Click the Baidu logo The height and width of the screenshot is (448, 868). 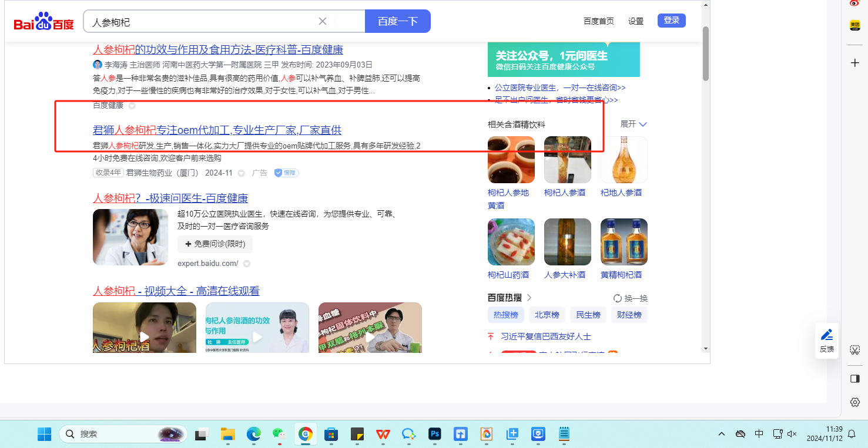tap(43, 22)
